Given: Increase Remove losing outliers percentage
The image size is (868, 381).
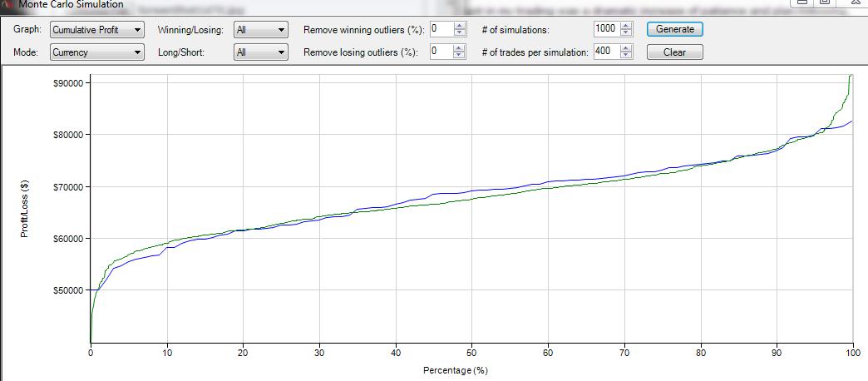Looking at the screenshot, I should click(x=460, y=48).
